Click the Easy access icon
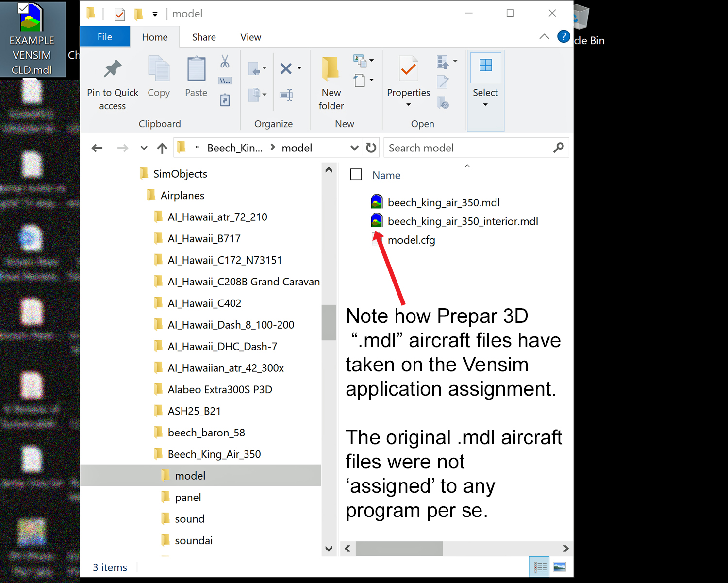This screenshot has height=583, width=728. point(359,80)
